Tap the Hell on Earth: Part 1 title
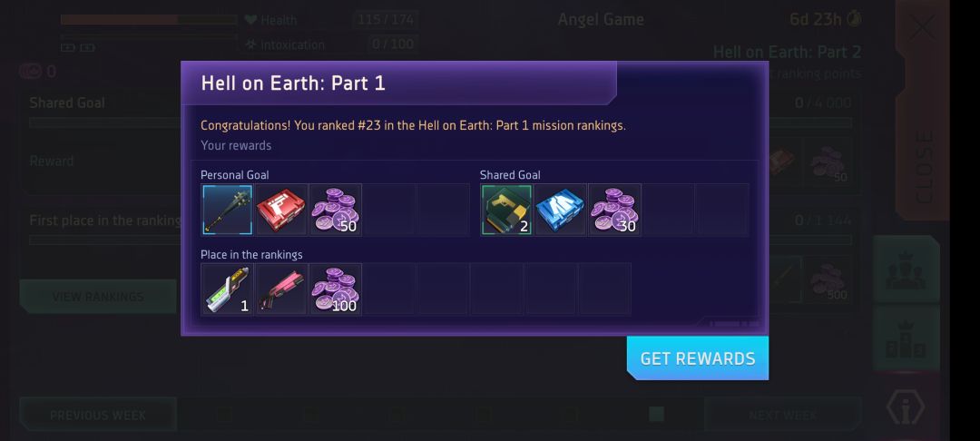 coord(293,83)
